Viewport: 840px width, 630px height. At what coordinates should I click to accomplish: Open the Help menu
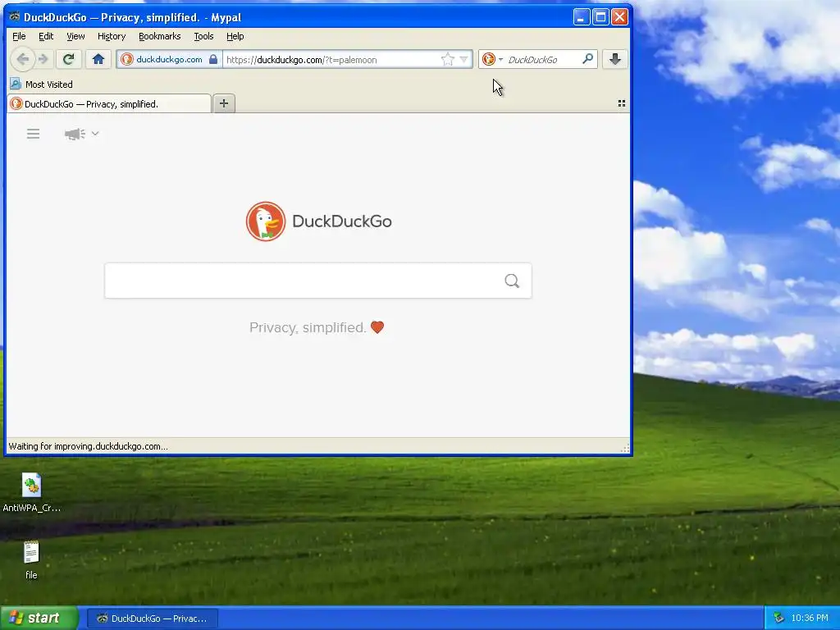pyautogui.click(x=235, y=36)
